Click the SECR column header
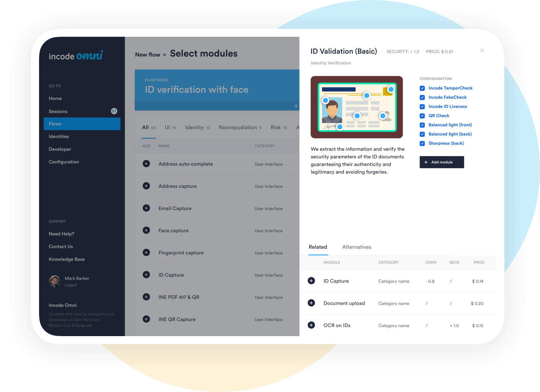540x392 pixels. pos(454,262)
